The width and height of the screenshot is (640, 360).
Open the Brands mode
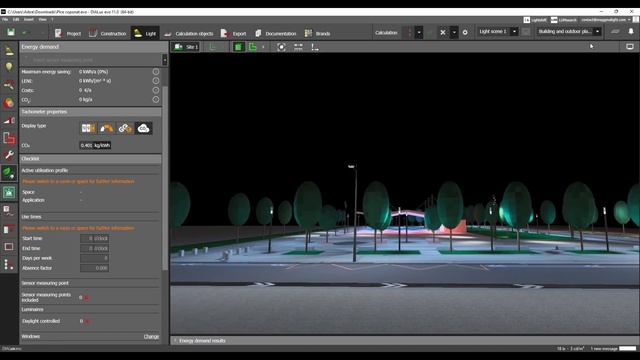click(318, 33)
